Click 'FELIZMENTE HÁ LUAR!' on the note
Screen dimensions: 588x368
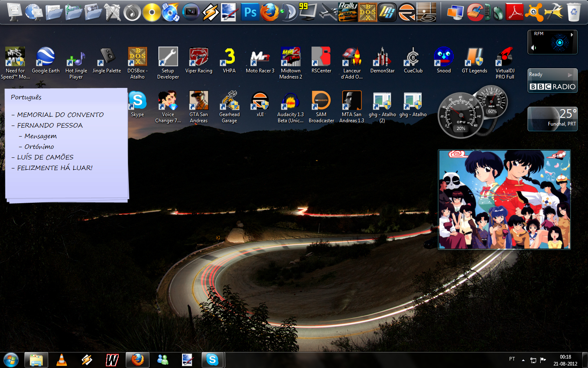(55, 168)
